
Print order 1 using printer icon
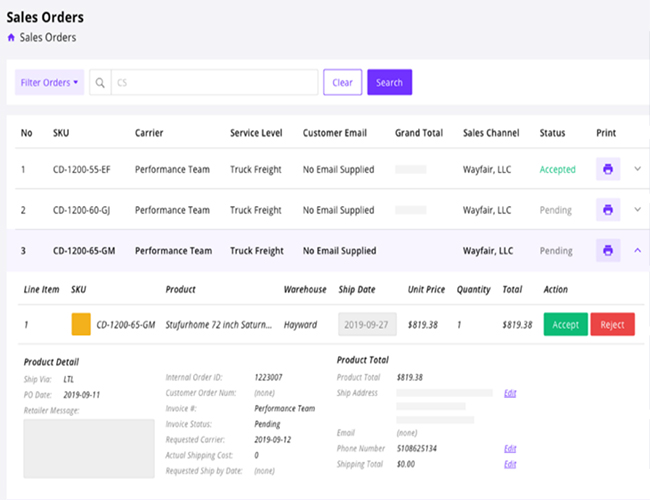click(x=607, y=169)
